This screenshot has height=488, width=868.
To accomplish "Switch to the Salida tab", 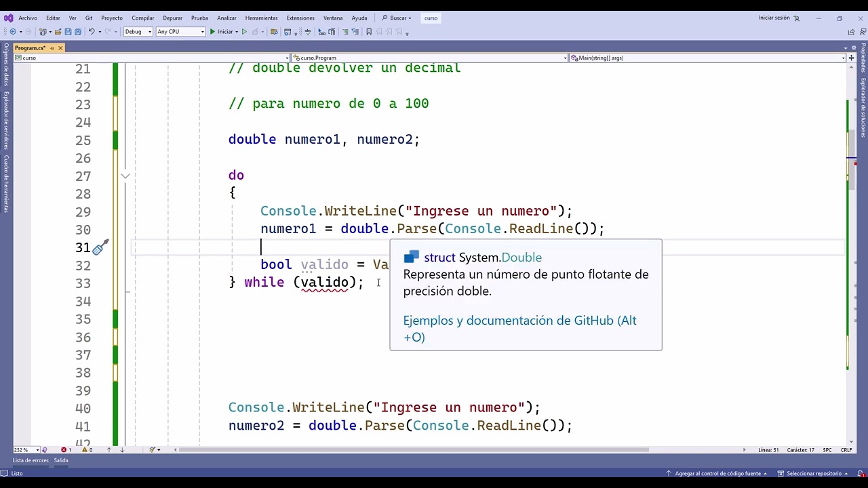I will coord(61,461).
